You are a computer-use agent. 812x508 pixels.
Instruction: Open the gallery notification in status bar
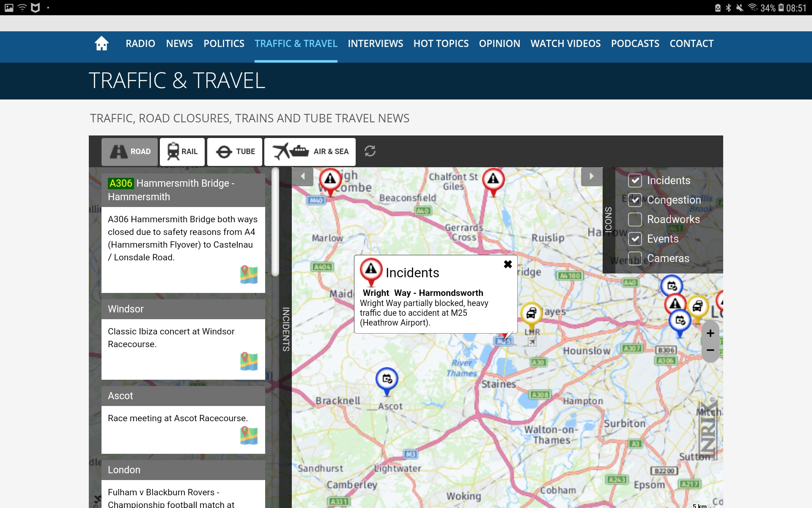[9, 8]
